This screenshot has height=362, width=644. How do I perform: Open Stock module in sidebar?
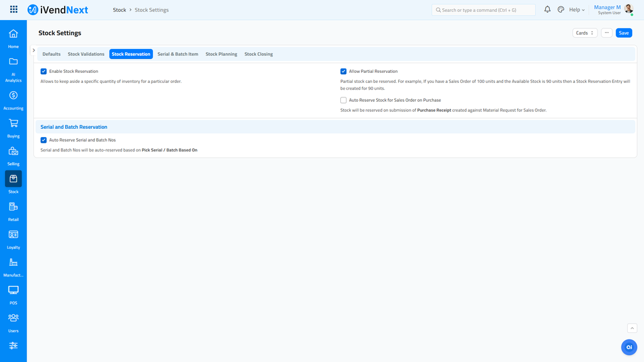point(13,183)
